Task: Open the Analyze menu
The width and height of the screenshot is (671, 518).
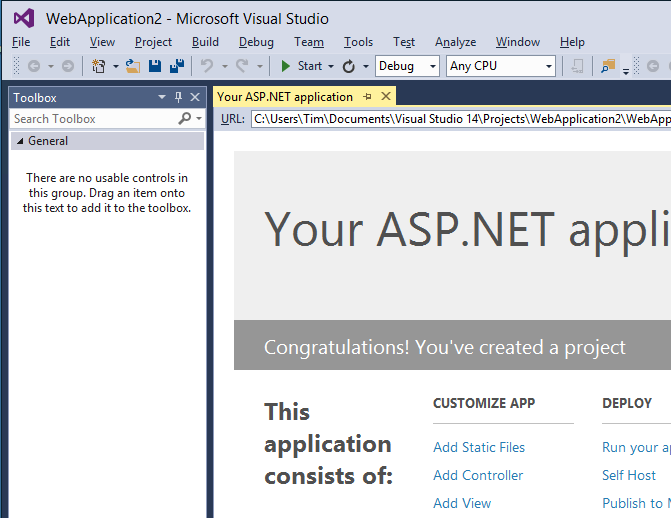Action: pyautogui.click(x=455, y=42)
